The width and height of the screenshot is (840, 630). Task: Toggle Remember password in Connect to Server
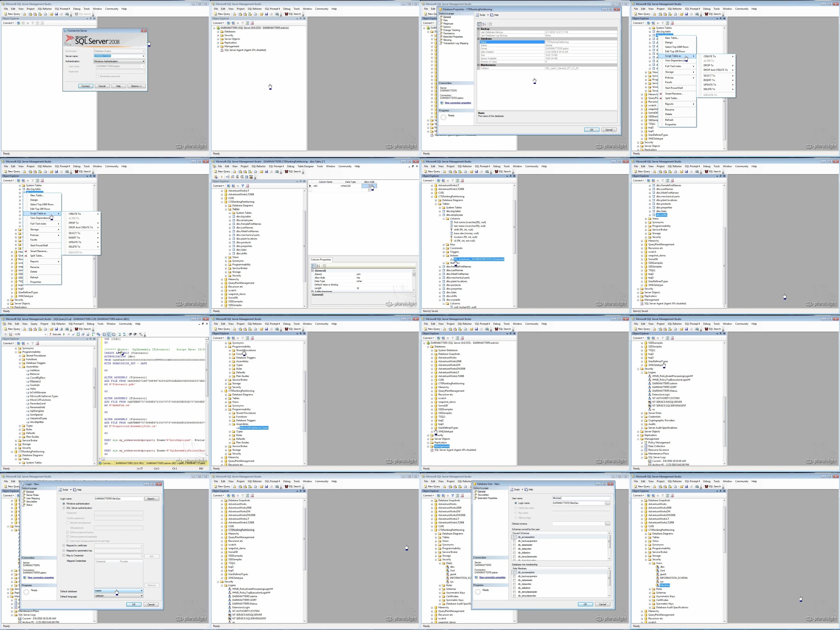pyautogui.click(x=97, y=76)
